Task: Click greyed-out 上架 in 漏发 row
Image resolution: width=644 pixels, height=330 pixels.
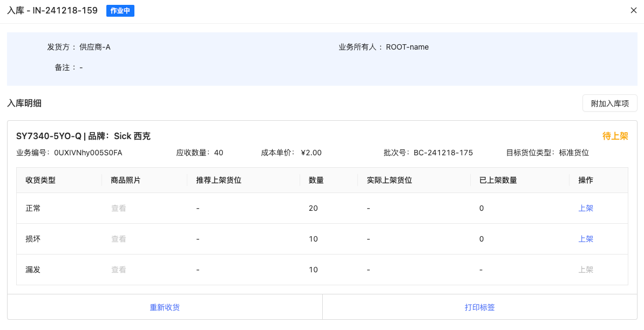Action: 586,270
